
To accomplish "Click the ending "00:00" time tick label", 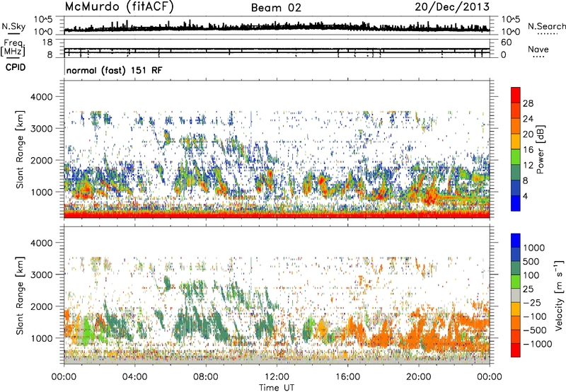I will point(490,377).
